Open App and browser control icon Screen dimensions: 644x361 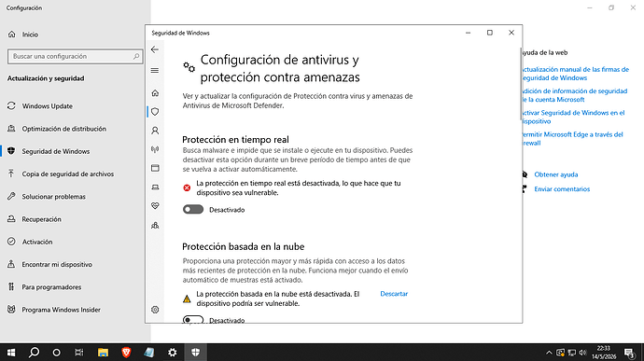pyautogui.click(x=155, y=168)
